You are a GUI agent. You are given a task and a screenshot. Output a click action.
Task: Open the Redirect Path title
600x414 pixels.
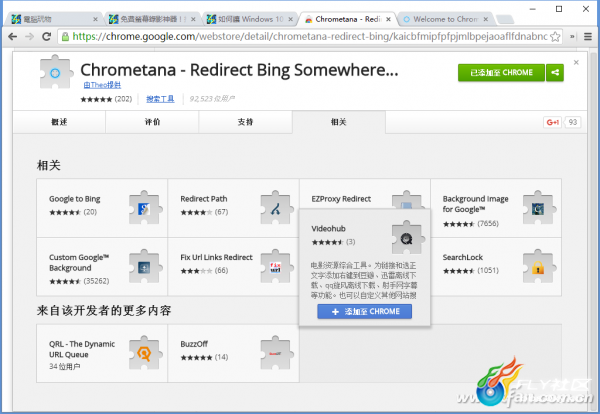204,199
